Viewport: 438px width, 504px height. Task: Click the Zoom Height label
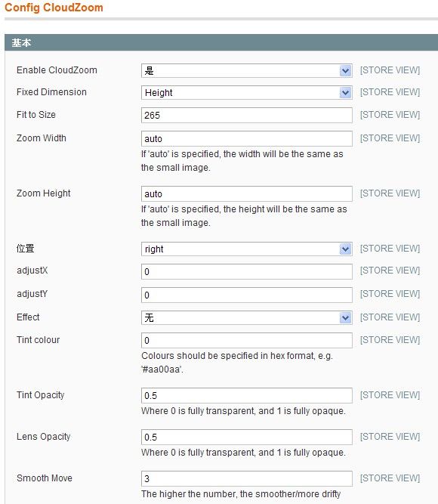click(43, 193)
